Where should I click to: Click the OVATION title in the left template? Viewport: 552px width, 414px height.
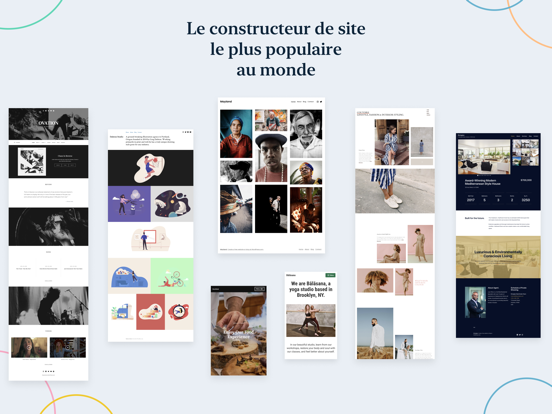(48, 123)
